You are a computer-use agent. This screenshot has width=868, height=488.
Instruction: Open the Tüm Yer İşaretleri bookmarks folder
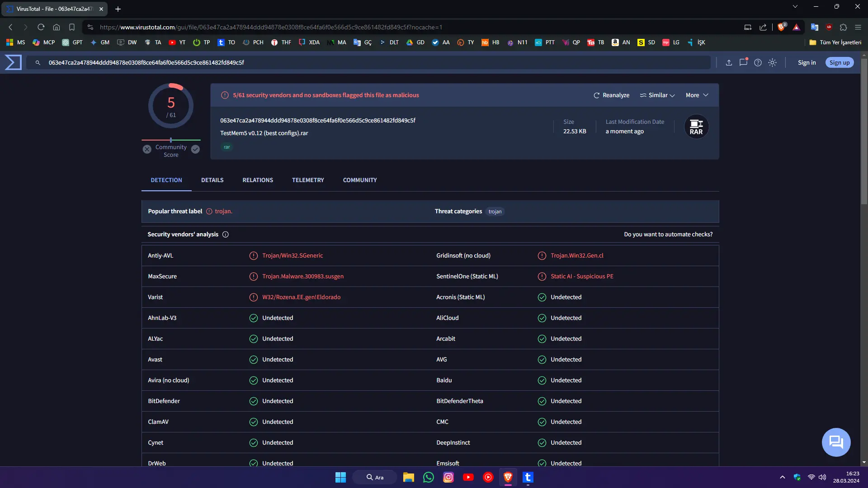835,42
